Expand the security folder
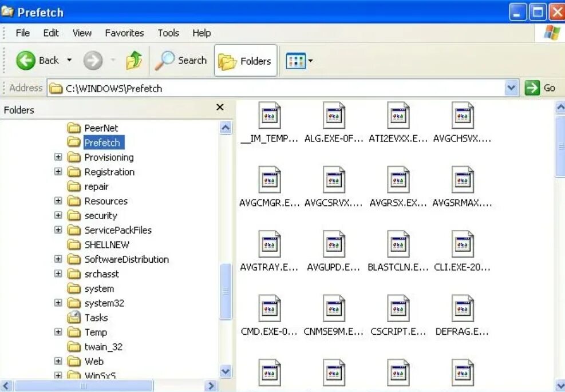The height and width of the screenshot is (392, 565). [x=58, y=215]
